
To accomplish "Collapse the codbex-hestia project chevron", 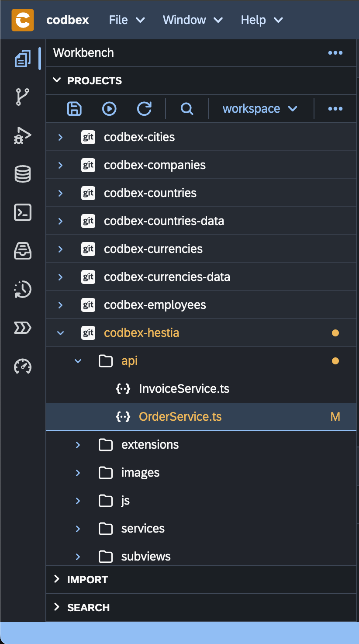I will (x=61, y=333).
